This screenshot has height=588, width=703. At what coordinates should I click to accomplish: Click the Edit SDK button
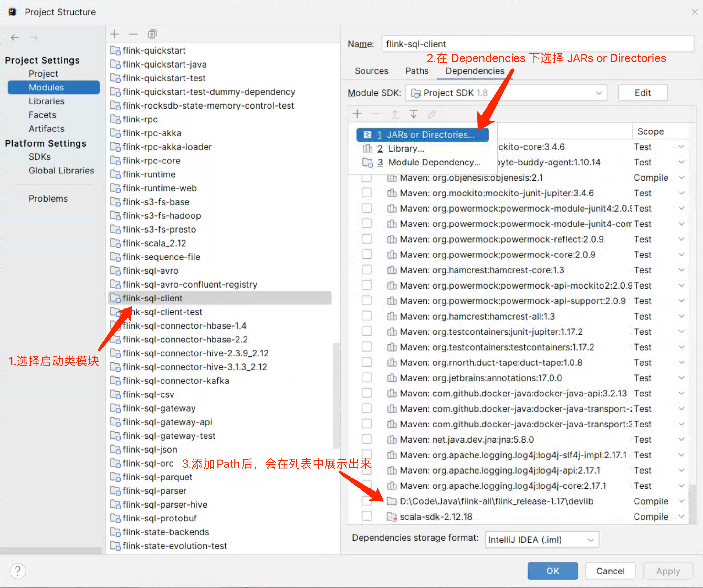642,93
